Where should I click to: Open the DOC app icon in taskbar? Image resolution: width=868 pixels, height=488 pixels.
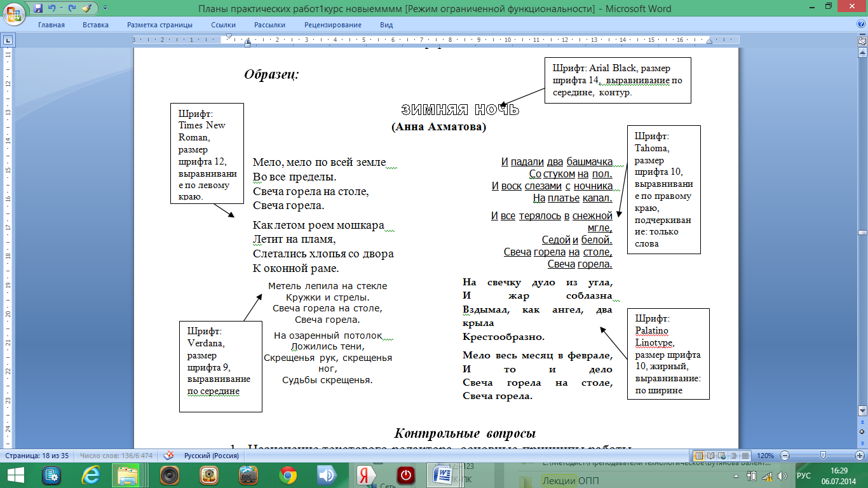pos(248,475)
